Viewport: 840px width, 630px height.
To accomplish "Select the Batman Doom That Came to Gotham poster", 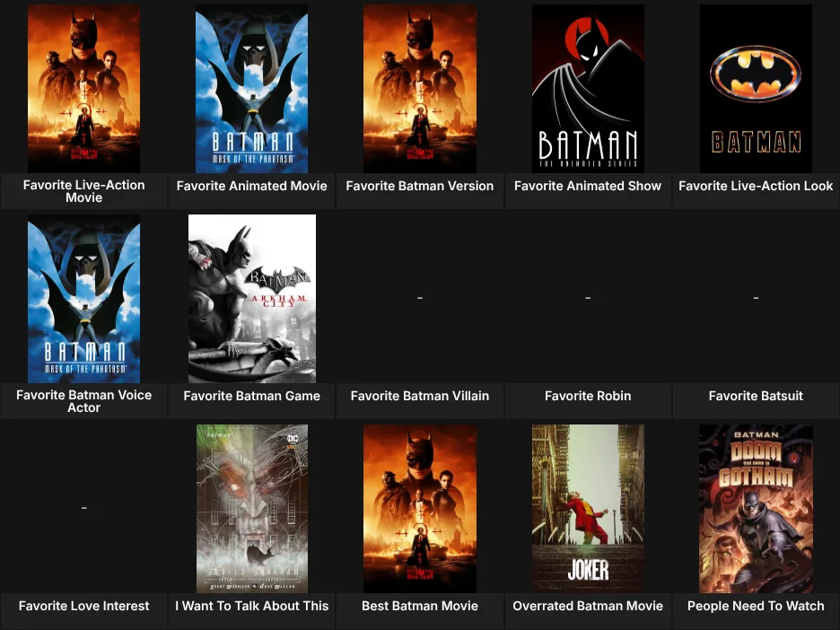I will pyautogui.click(x=756, y=508).
